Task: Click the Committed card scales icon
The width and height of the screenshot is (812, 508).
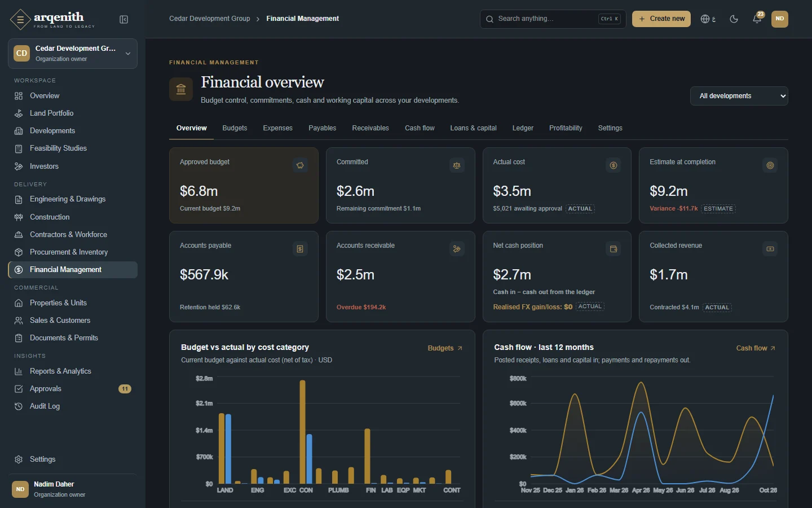Action: point(457,165)
